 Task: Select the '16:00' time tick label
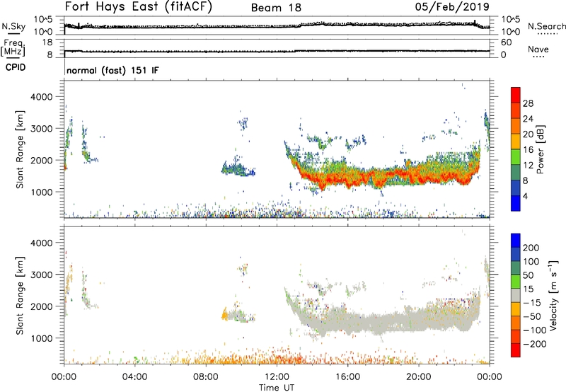pos(347,377)
